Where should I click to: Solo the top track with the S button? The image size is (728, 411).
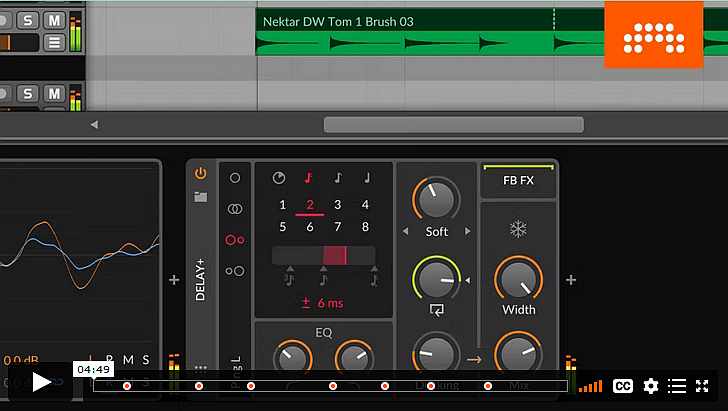click(28, 20)
